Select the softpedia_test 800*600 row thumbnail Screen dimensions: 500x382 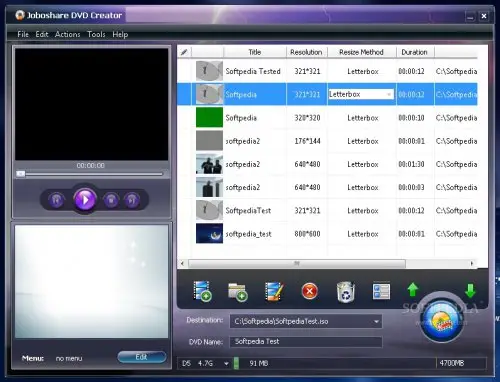[x=209, y=233]
